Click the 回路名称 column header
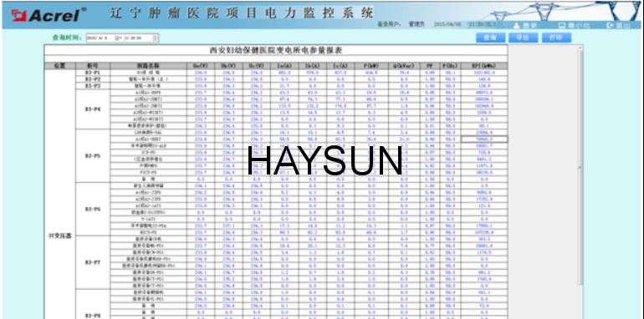644x319 pixels. (x=148, y=66)
